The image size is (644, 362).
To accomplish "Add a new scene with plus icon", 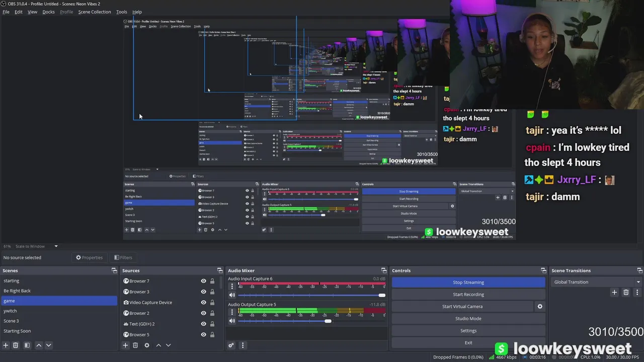I will (6, 345).
